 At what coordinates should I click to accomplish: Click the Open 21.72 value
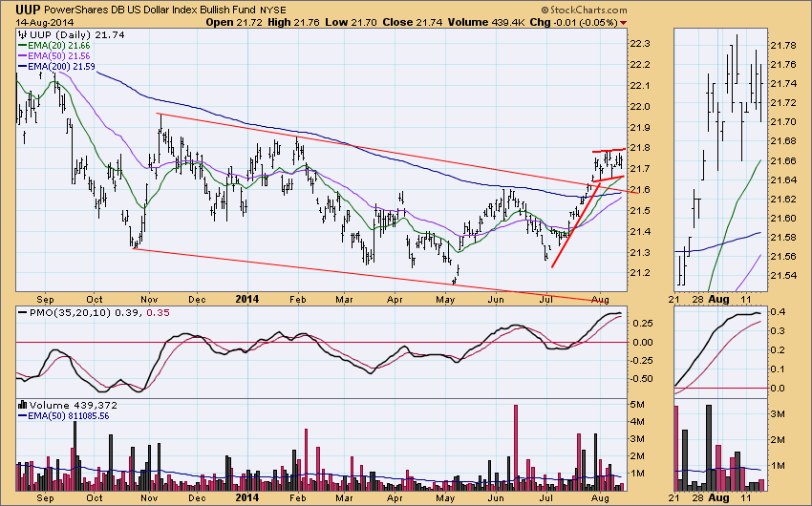tap(234, 22)
